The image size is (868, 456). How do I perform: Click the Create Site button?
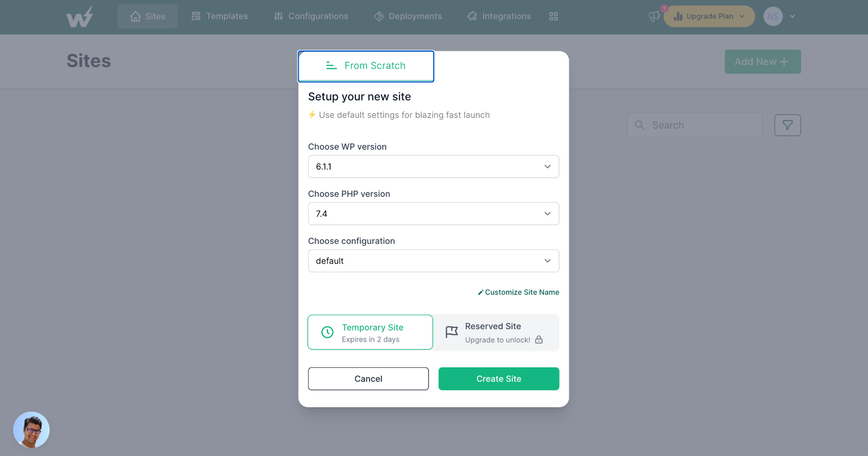[x=498, y=378]
